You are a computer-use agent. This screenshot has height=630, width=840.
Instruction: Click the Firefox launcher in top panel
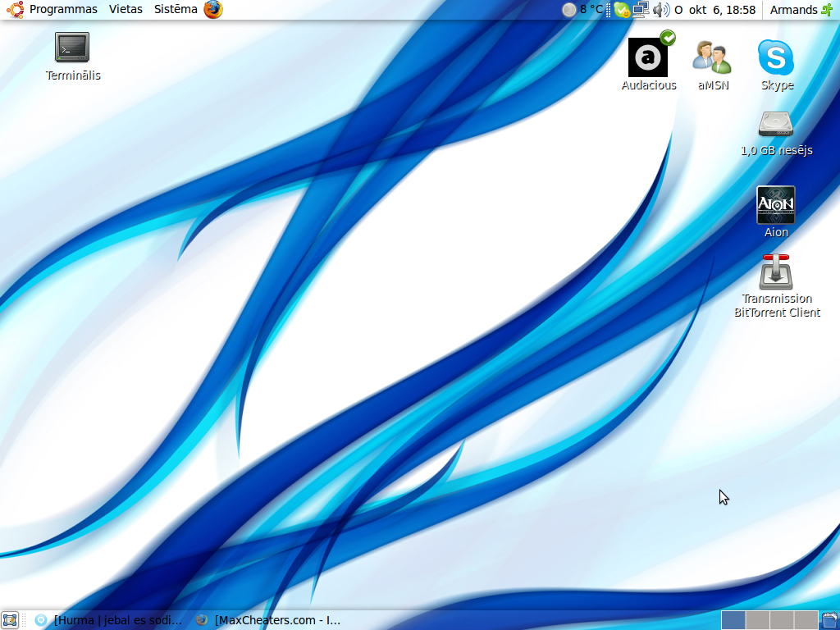pyautogui.click(x=213, y=10)
